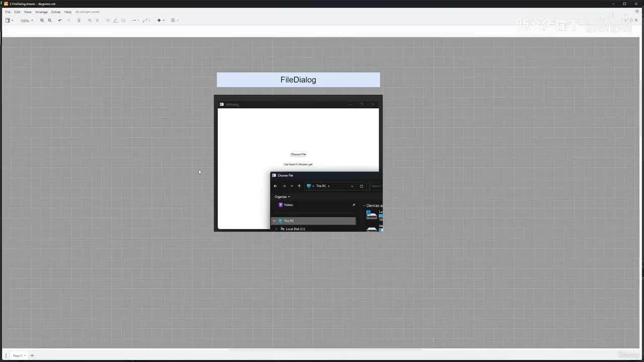Click the Choose File button in screenshot

pyautogui.click(x=298, y=154)
